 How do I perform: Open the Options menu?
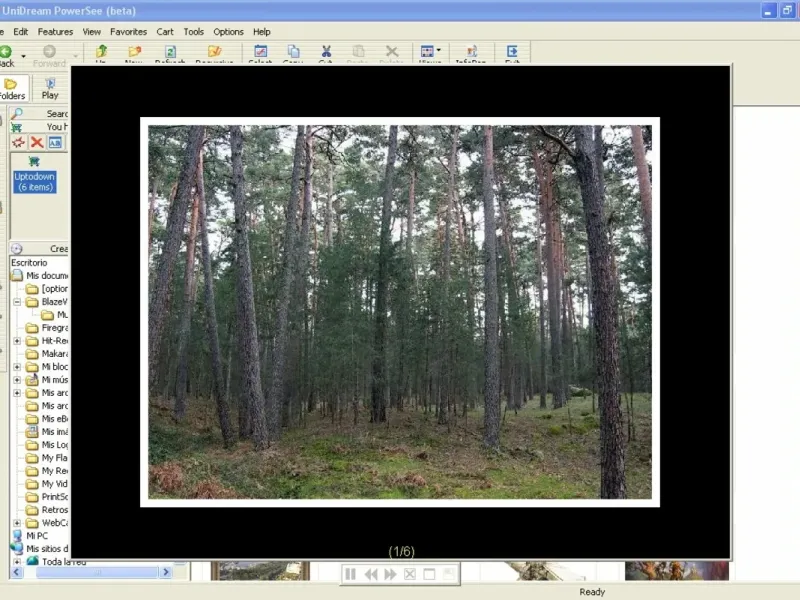point(229,32)
